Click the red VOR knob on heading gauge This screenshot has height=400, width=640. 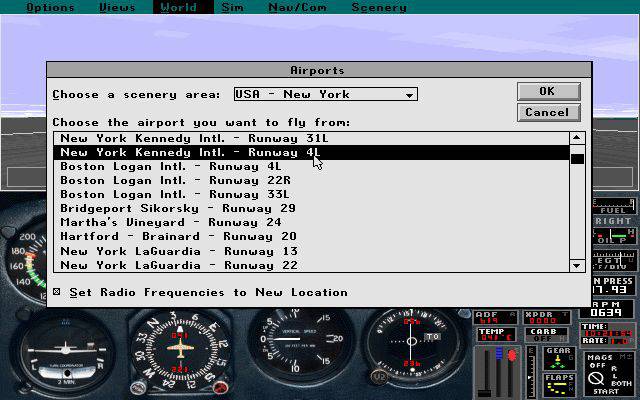[x=220, y=386]
